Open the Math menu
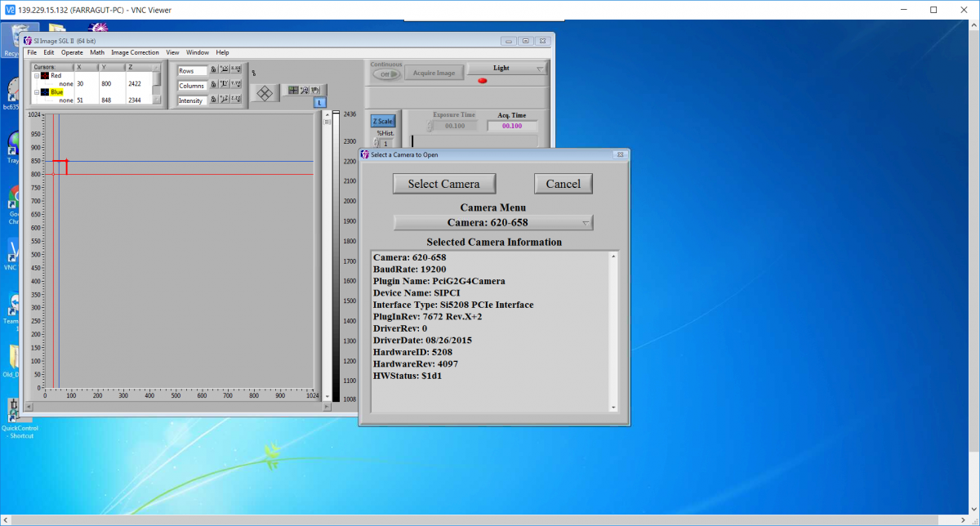 tap(97, 52)
